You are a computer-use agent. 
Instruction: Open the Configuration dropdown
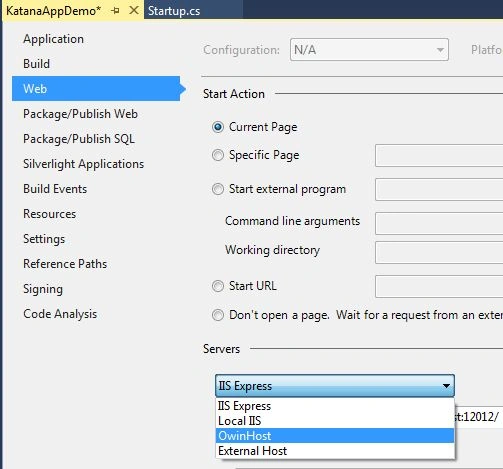[369, 50]
